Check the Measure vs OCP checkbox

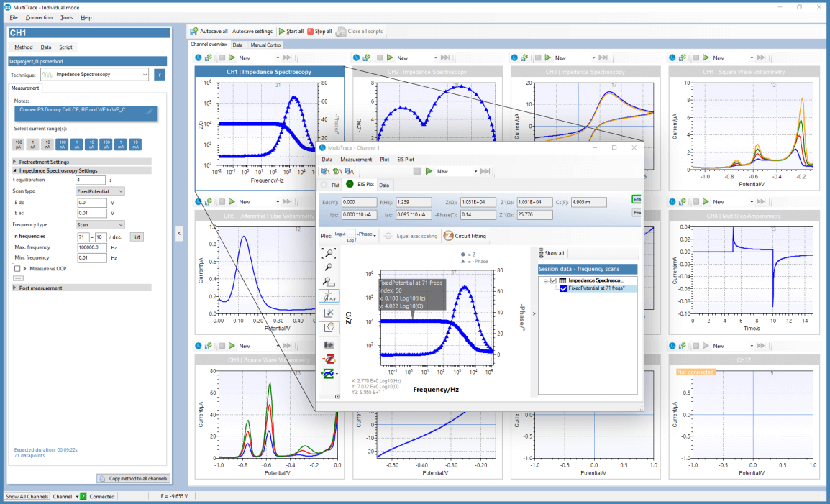[17, 268]
